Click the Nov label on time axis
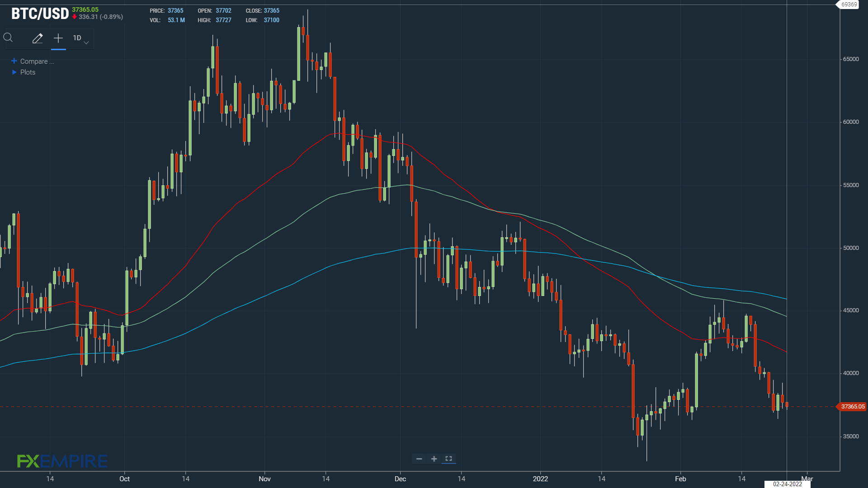Viewport: 868px width, 488px height. pos(264,479)
